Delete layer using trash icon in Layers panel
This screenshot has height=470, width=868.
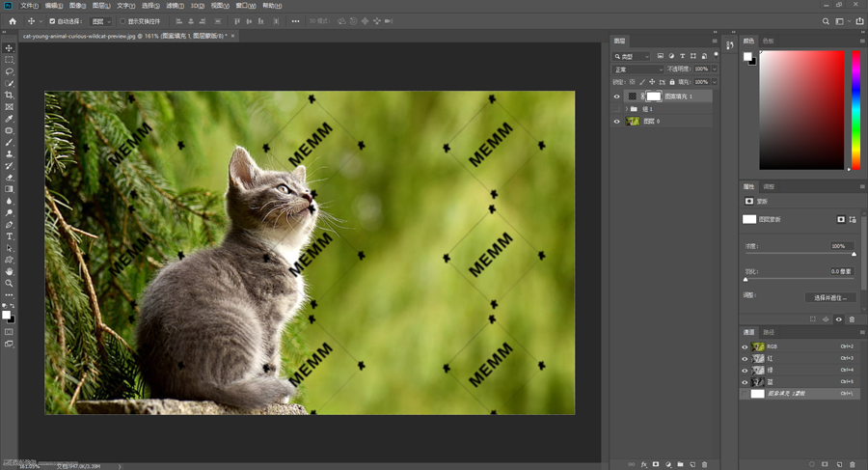coord(705,464)
